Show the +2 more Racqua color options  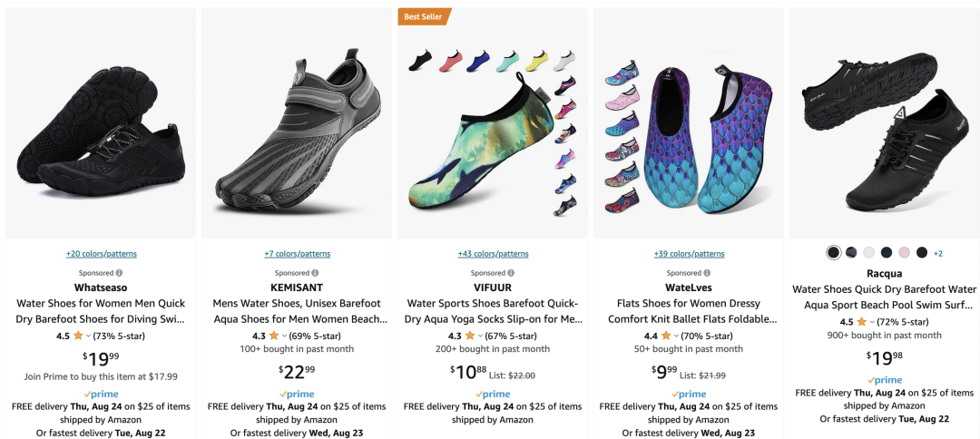[x=938, y=254]
